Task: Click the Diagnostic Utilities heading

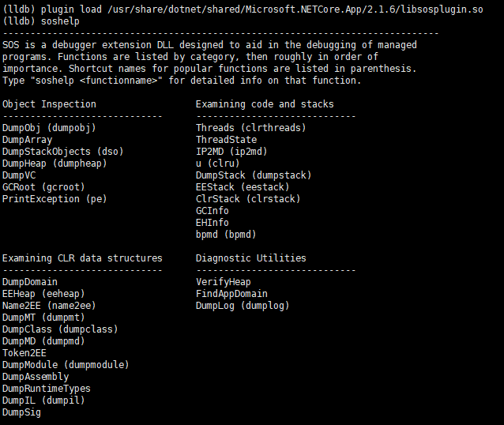Action: (250, 258)
